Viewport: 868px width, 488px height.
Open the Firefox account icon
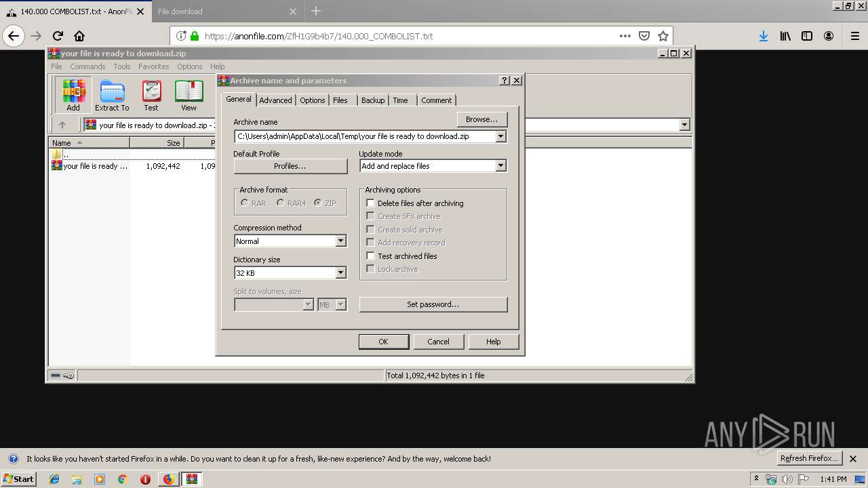[x=829, y=36]
